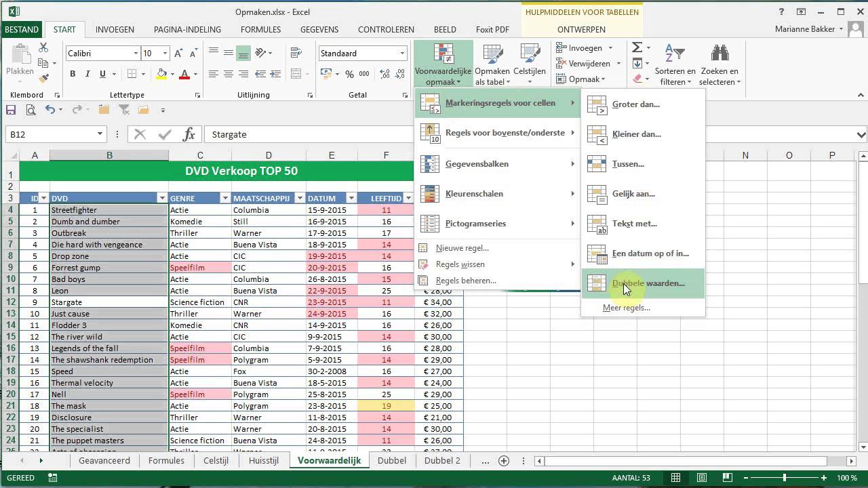The width and height of the screenshot is (868, 488).
Task: Open the Ontwerpen tab
Action: [x=581, y=30]
